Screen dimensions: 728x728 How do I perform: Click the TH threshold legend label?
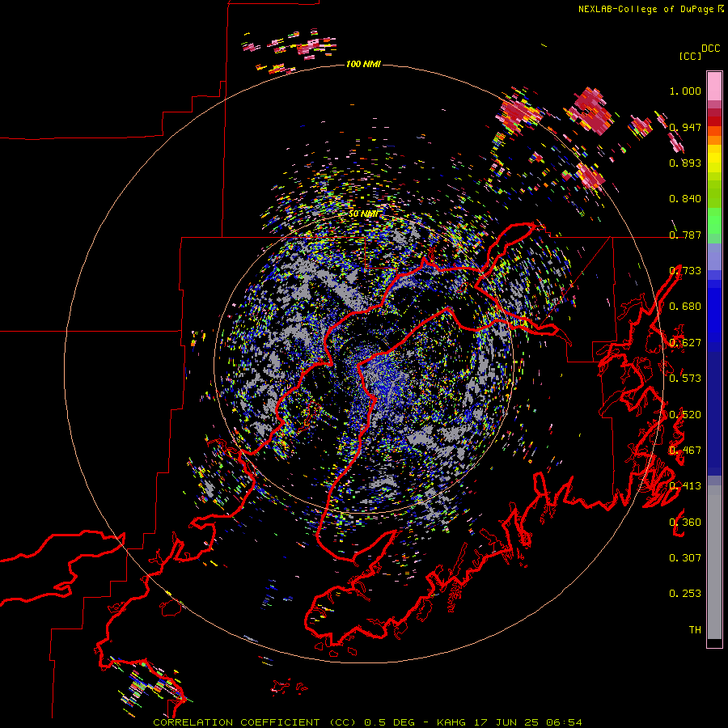[695, 630]
